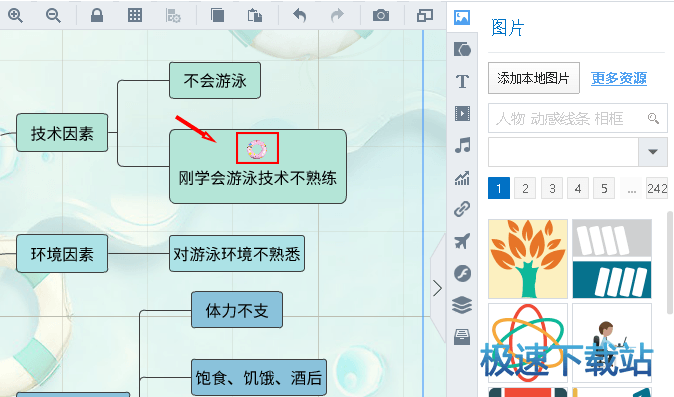Zoom in with the magnifier plus icon
Screen dimensions: 674x397
15,15
